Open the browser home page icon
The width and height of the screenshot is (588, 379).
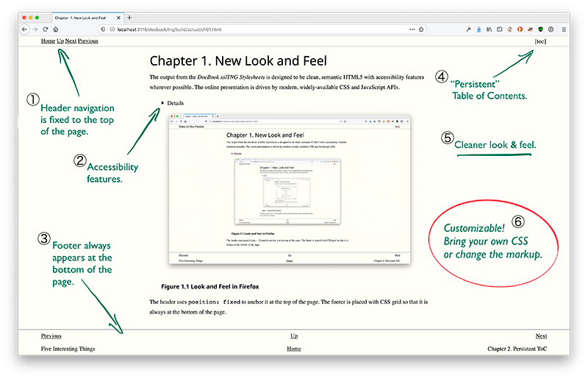(56, 29)
